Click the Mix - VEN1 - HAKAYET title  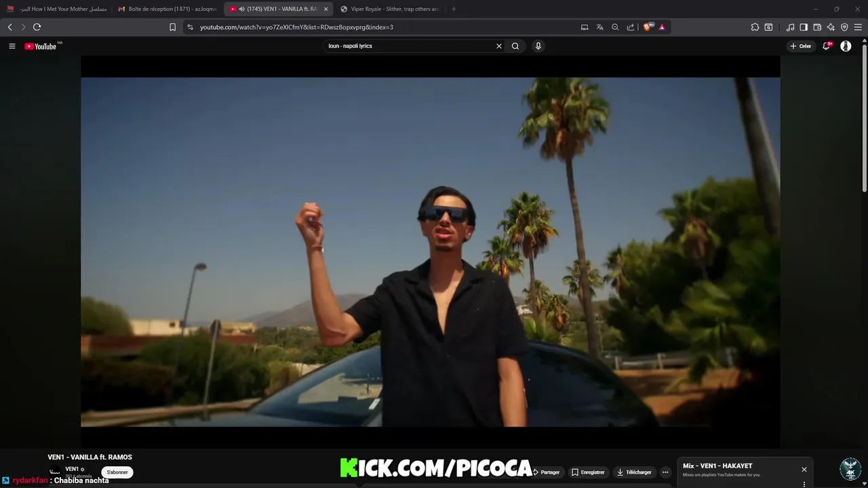click(717, 466)
